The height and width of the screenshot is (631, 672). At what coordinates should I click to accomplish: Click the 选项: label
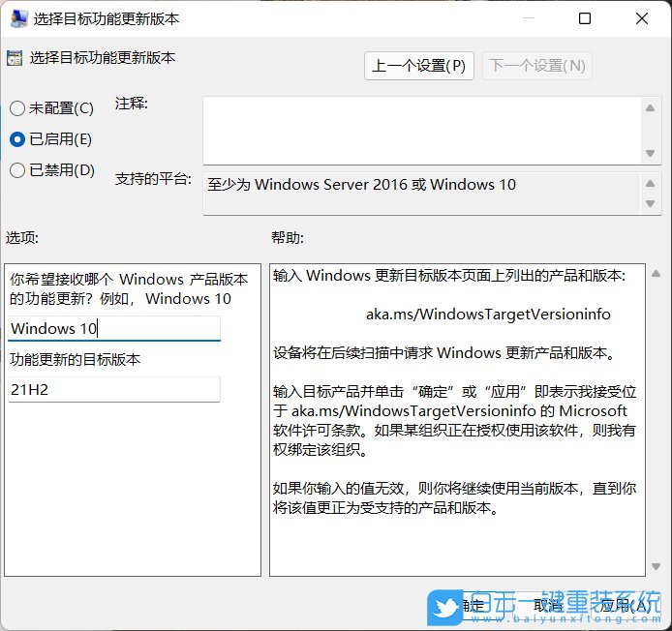coord(22,237)
